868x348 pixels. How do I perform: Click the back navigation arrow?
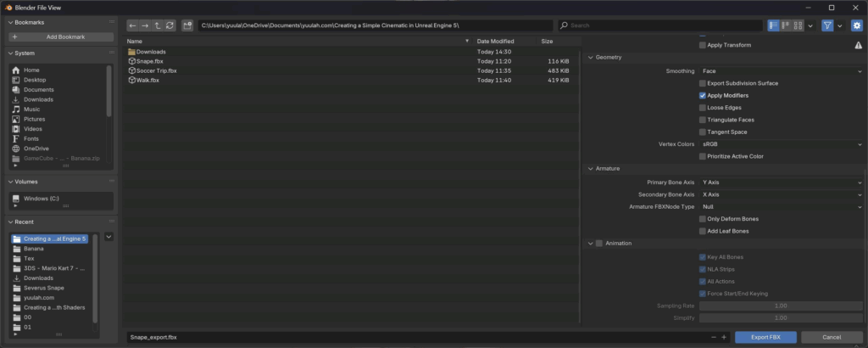tap(133, 26)
